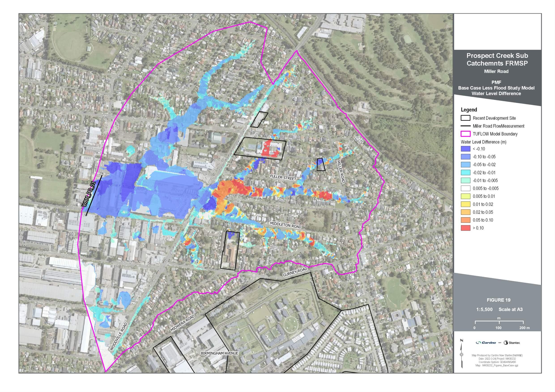
Task: Click the Recent Development Site legend box
Action: 465,118
